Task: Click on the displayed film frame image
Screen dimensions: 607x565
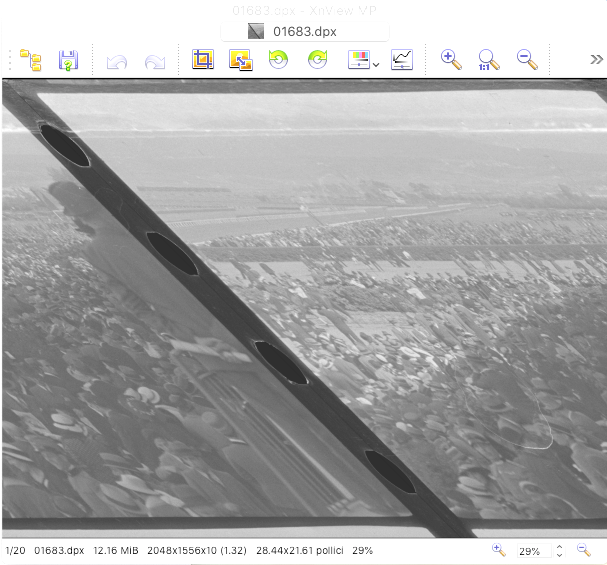Action: point(304,308)
